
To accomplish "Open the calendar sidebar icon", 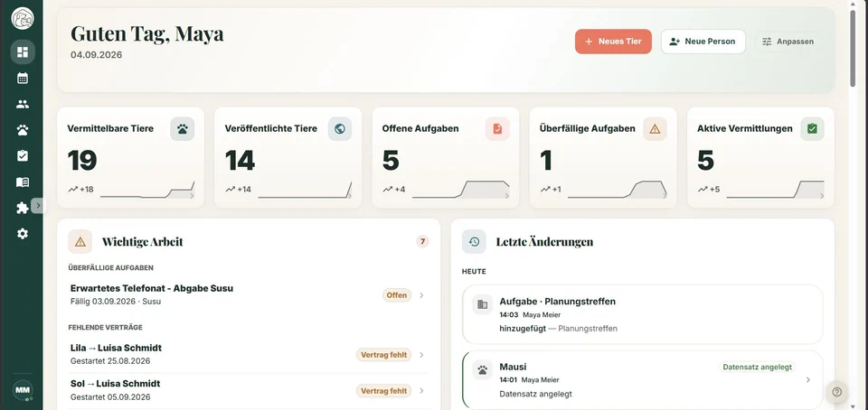I will coord(23,78).
